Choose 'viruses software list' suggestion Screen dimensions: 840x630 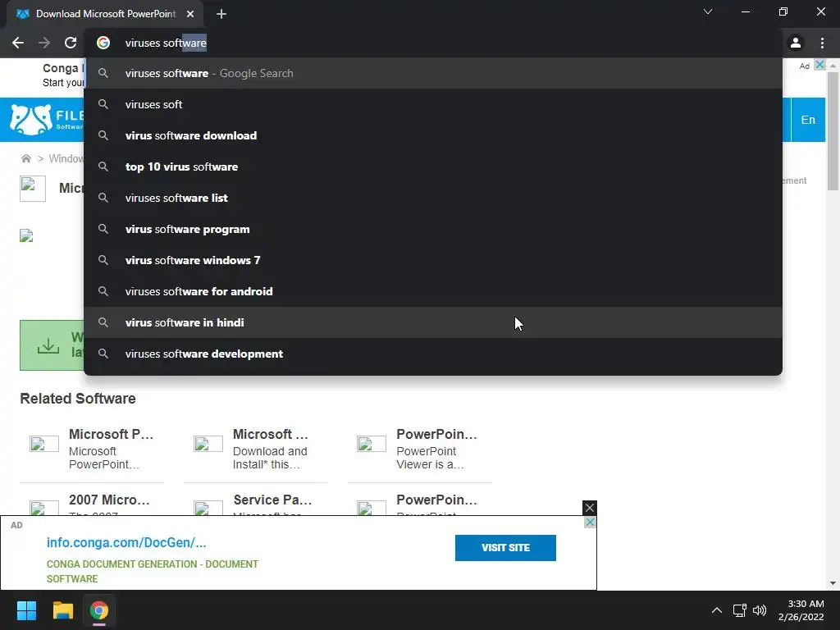pyautogui.click(x=433, y=198)
